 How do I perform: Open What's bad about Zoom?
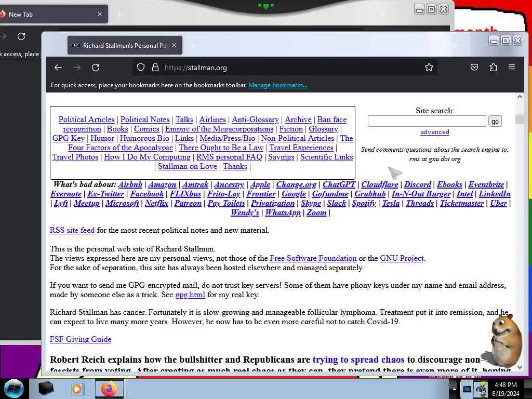click(x=316, y=212)
